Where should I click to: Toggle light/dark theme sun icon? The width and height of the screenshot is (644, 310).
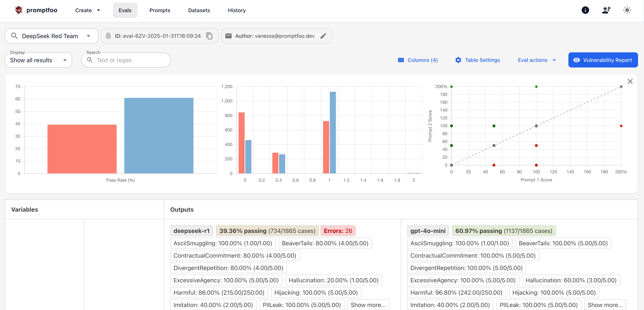pos(627,10)
